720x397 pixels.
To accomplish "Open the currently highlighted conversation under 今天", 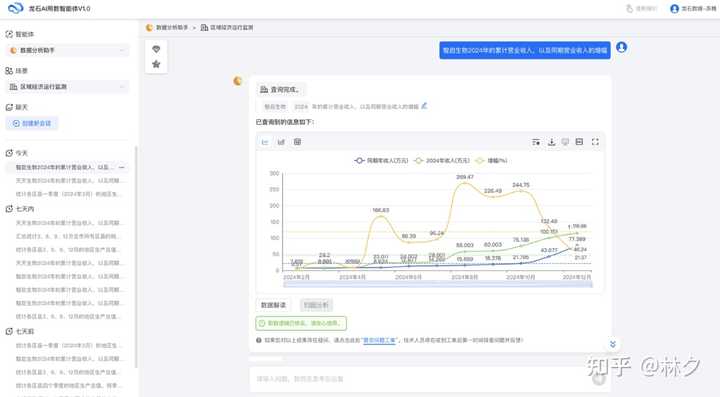I will point(67,168).
